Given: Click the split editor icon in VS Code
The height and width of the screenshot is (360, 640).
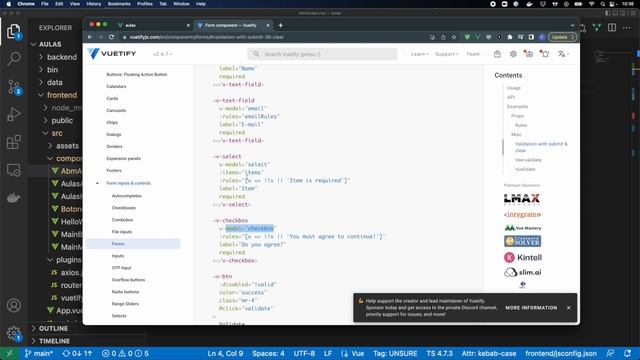Looking at the screenshot, I should point(611,27).
